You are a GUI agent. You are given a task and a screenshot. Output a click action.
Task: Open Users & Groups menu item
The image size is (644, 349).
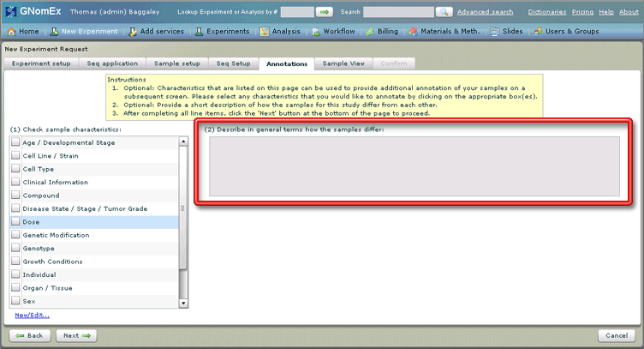pos(566,31)
